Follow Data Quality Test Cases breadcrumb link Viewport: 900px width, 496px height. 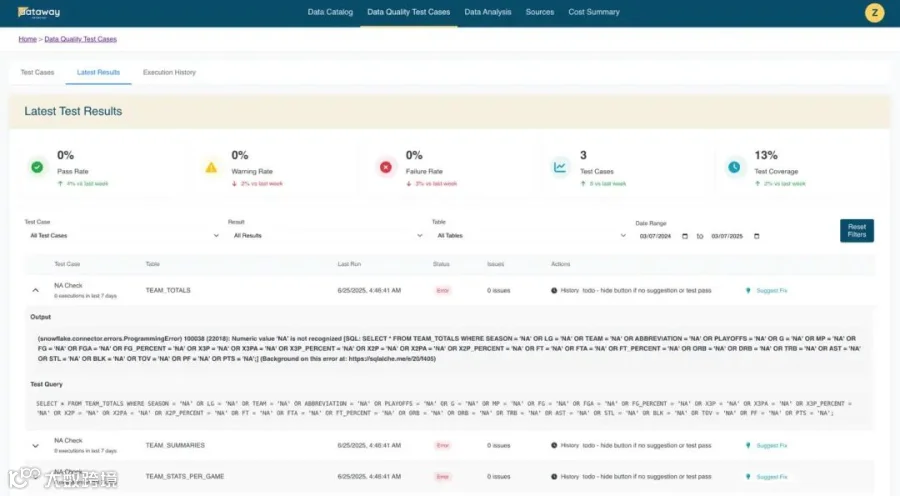tap(80, 39)
